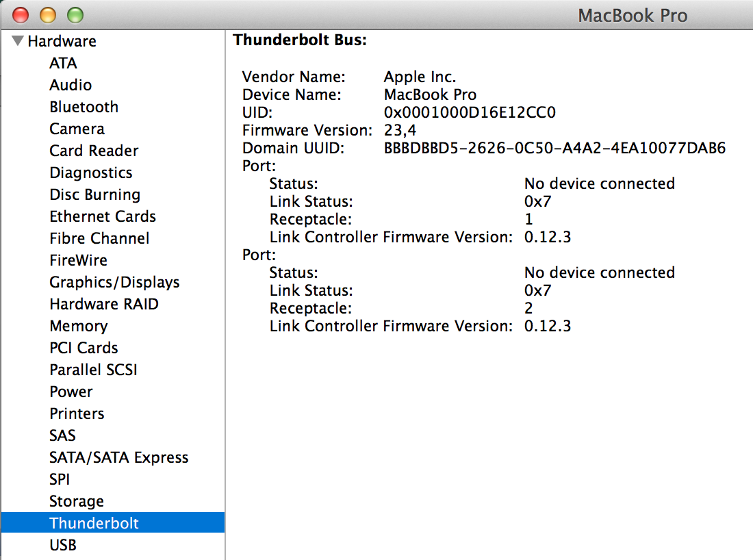Open the SAS entry

tap(62, 435)
